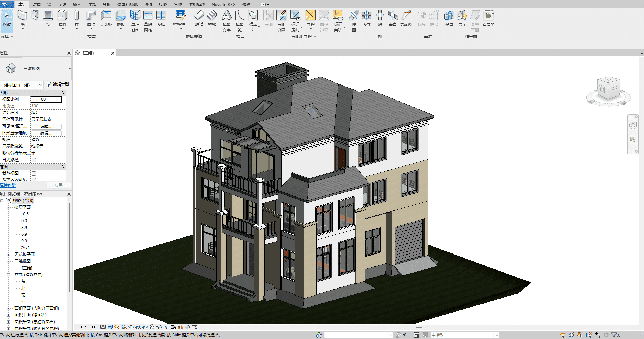
Task: Select the 房间分隔 tool
Action: point(281,21)
